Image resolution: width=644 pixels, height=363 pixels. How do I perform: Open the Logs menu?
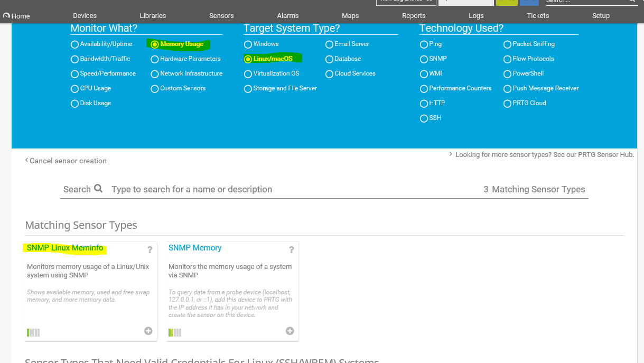[x=476, y=16]
